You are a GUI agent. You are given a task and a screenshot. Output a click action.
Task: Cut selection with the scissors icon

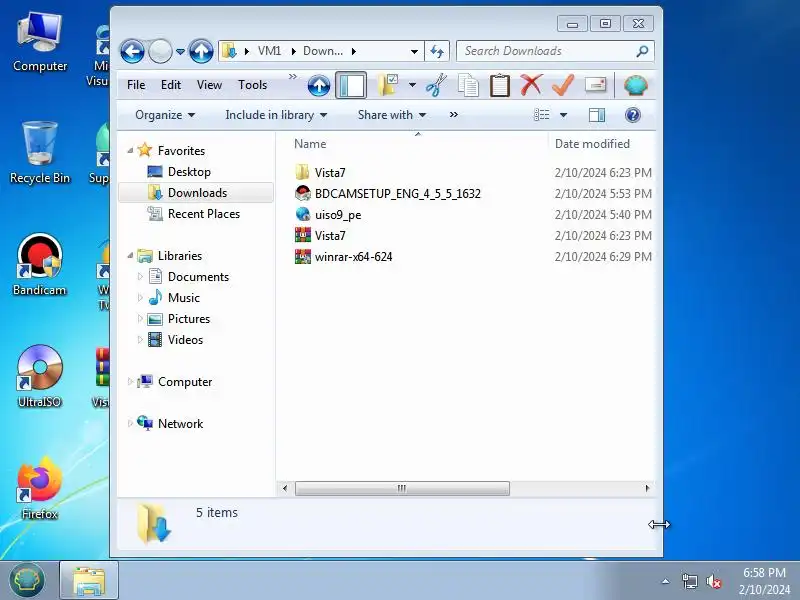pyautogui.click(x=436, y=85)
